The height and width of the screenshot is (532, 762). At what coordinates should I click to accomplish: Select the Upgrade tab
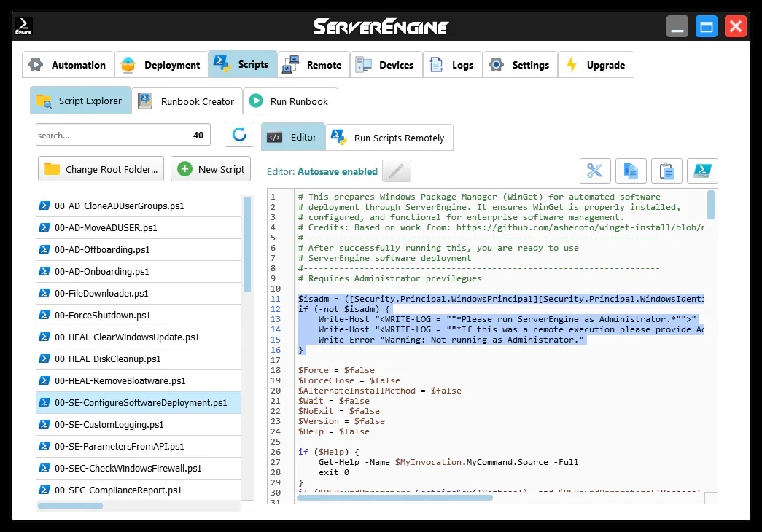[596, 65]
